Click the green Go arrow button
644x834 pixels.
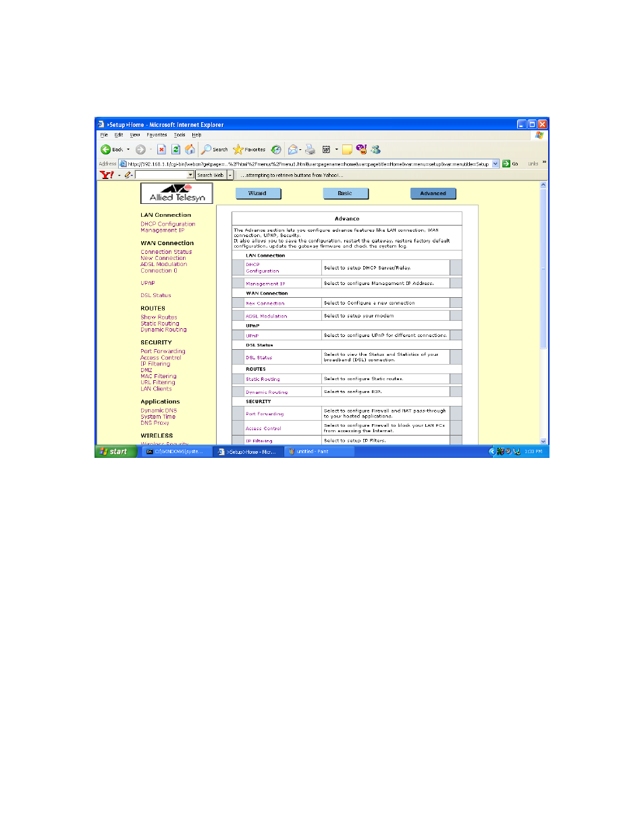click(x=506, y=163)
